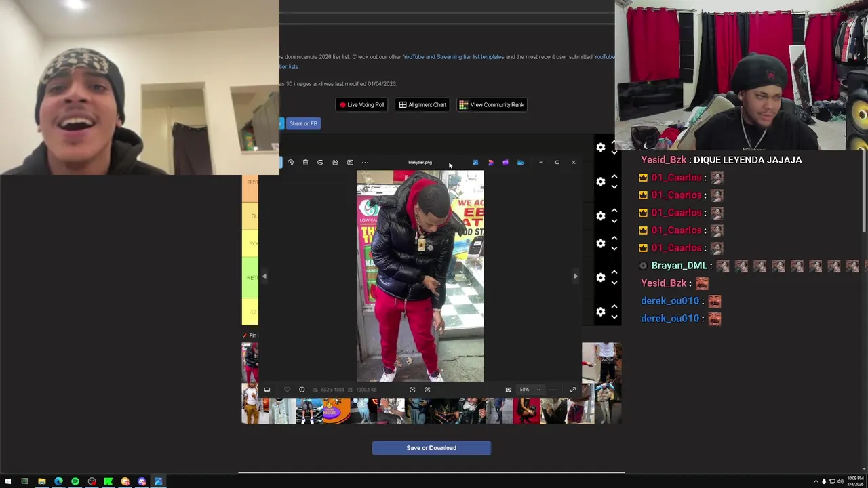Open the top toolbar See more menu
Image resolution: width=868 pixels, height=488 pixels.
click(365, 163)
